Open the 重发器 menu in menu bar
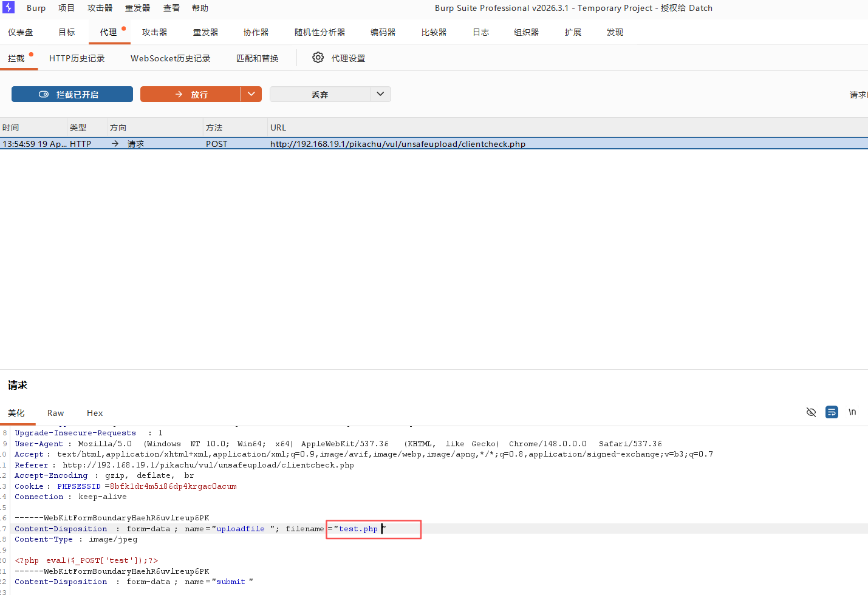The height and width of the screenshot is (595, 868). [137, 8]
